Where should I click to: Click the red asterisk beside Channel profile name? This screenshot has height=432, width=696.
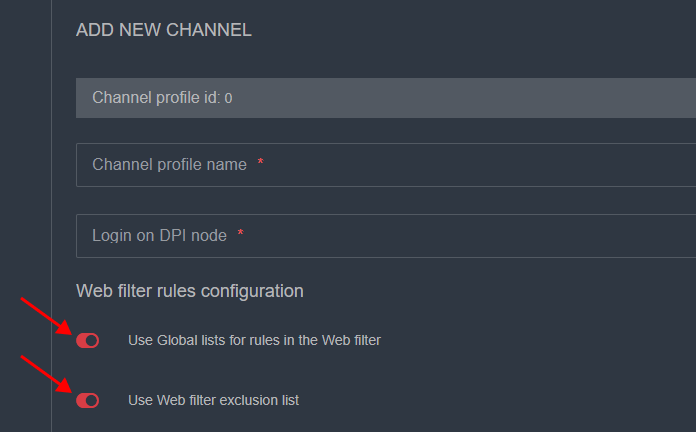click(260, 163)
